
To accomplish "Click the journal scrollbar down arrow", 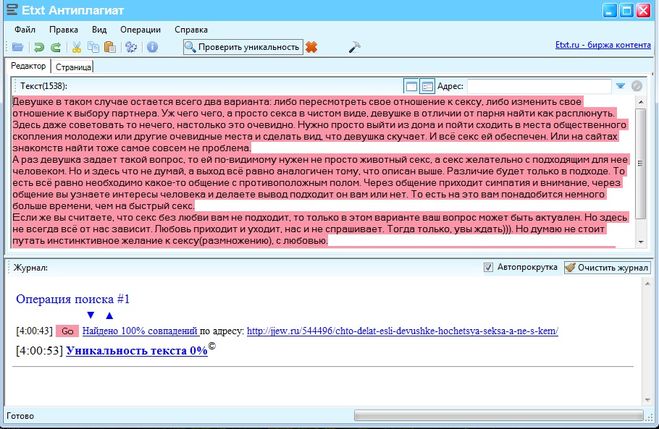I will click(x=647, y=400).
